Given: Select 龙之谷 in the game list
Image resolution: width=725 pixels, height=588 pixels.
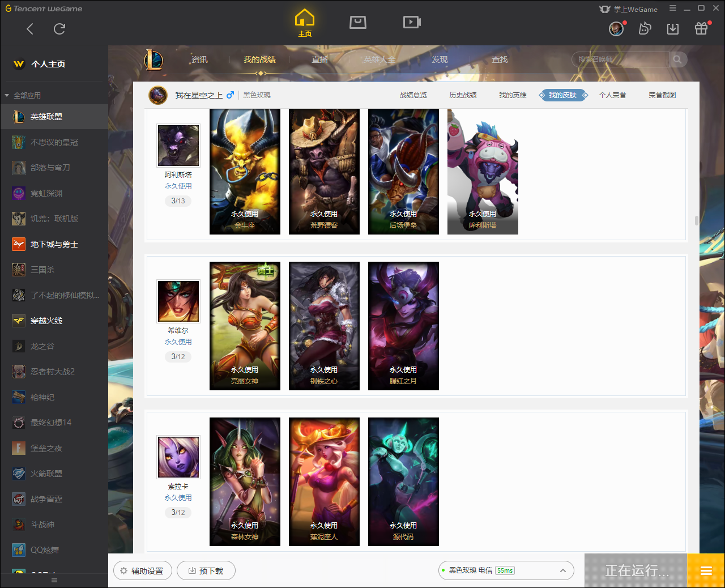Looking at the screenshot, I should 54,346.
